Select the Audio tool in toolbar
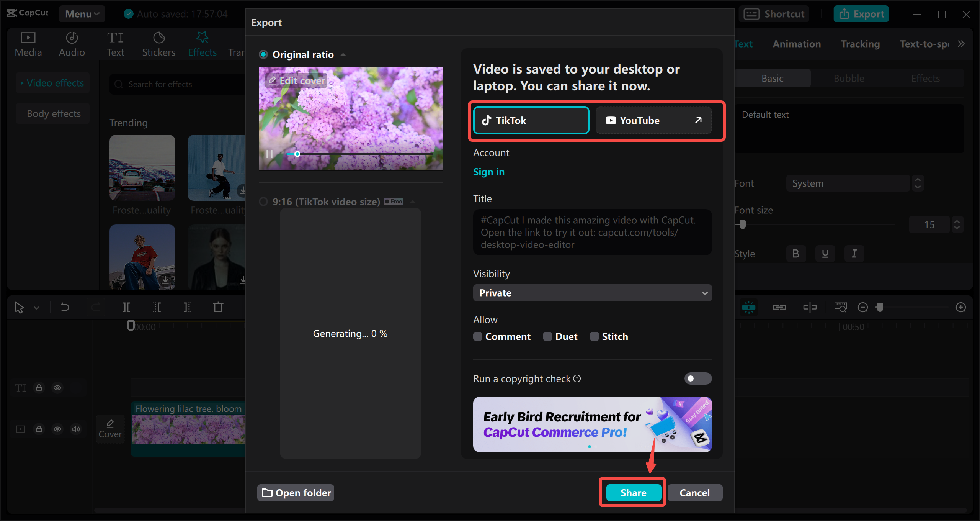The width and height of the screenshot is (980, 521). click(x=71, y=43)
